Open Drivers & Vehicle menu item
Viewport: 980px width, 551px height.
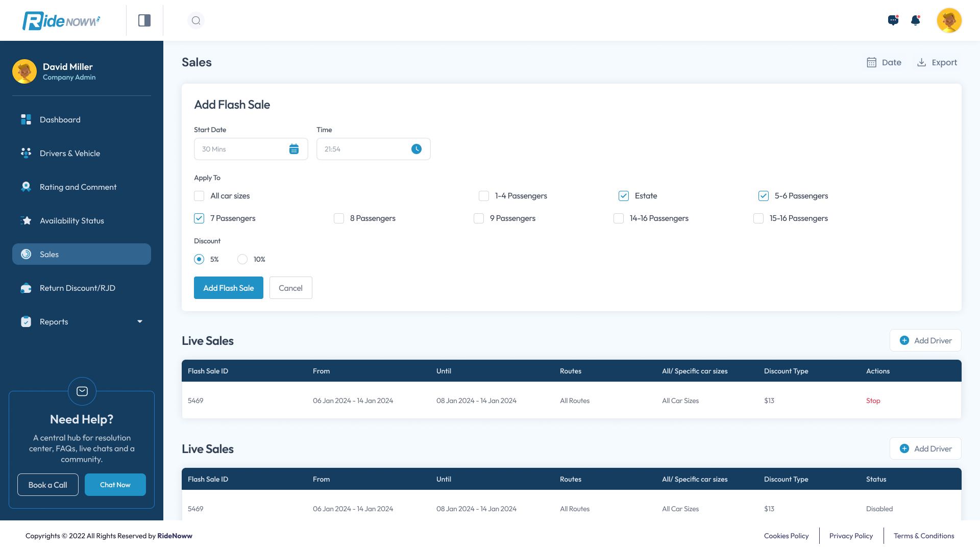point(82,153)
